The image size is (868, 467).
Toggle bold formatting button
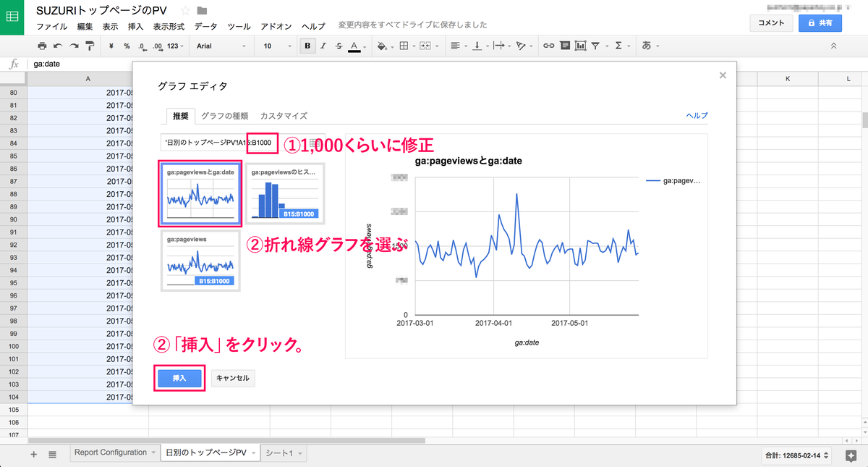(x=307, y=46)
